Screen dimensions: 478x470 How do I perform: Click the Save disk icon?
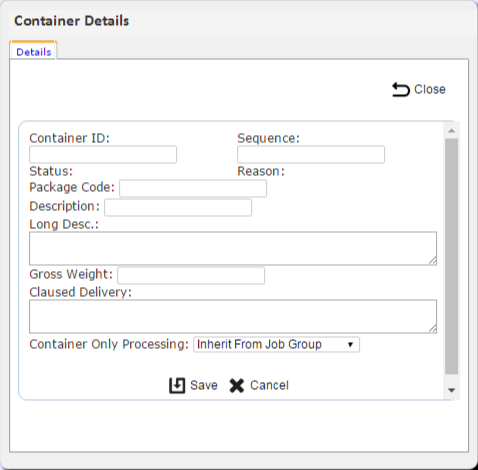point(177,386)
